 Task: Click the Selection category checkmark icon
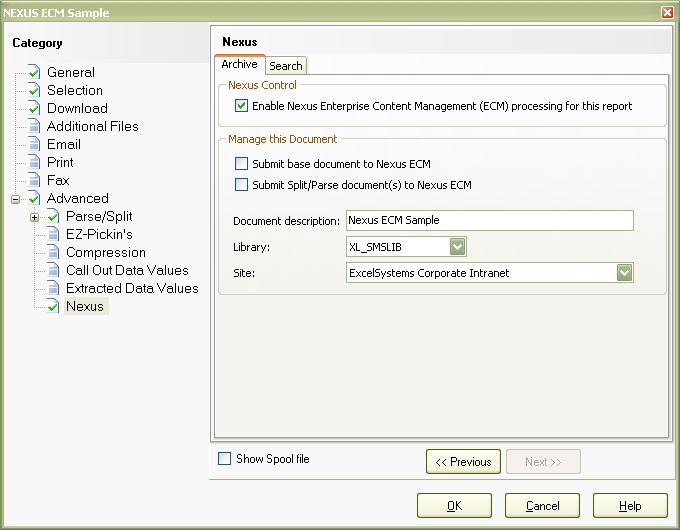34,90
